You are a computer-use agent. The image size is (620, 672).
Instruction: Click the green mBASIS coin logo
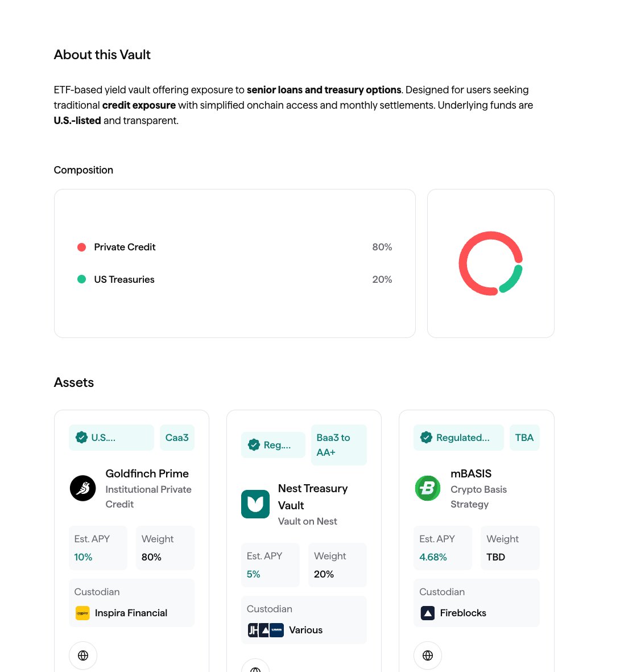coord(428,488)
